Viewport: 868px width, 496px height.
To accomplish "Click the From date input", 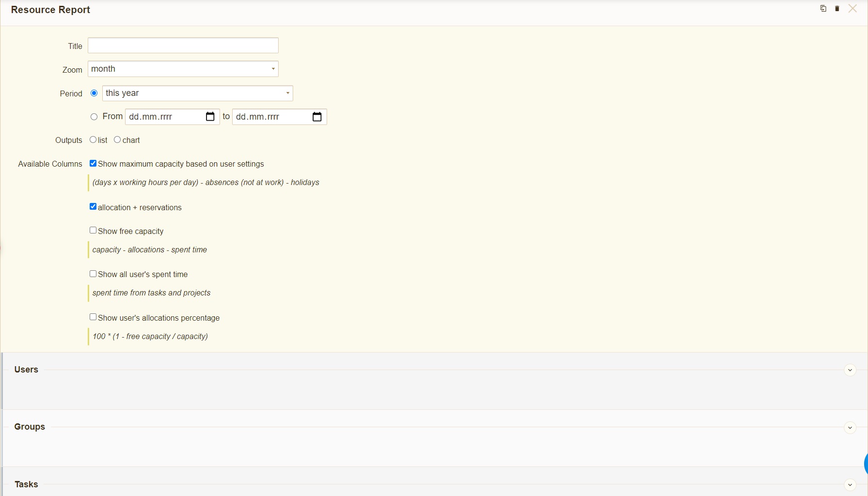I will 173,117.
